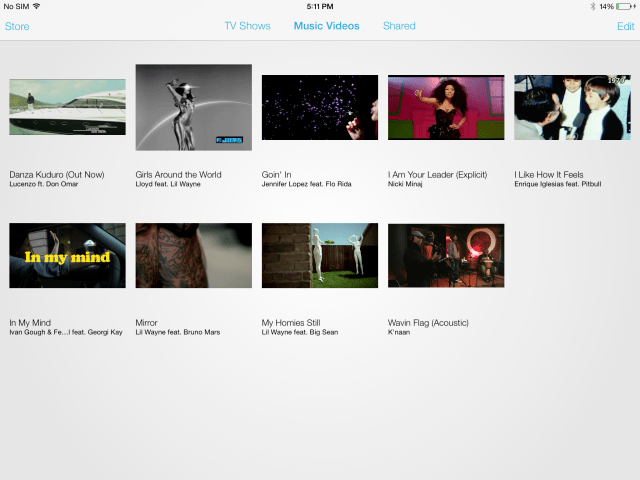
Task: Open the Mirror video thumbnail
Action: click(193, 256)
